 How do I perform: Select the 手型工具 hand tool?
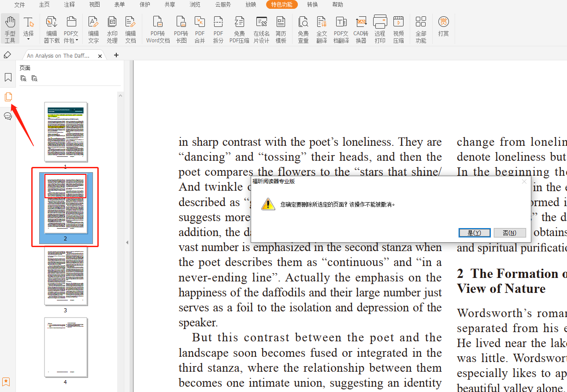10,29
